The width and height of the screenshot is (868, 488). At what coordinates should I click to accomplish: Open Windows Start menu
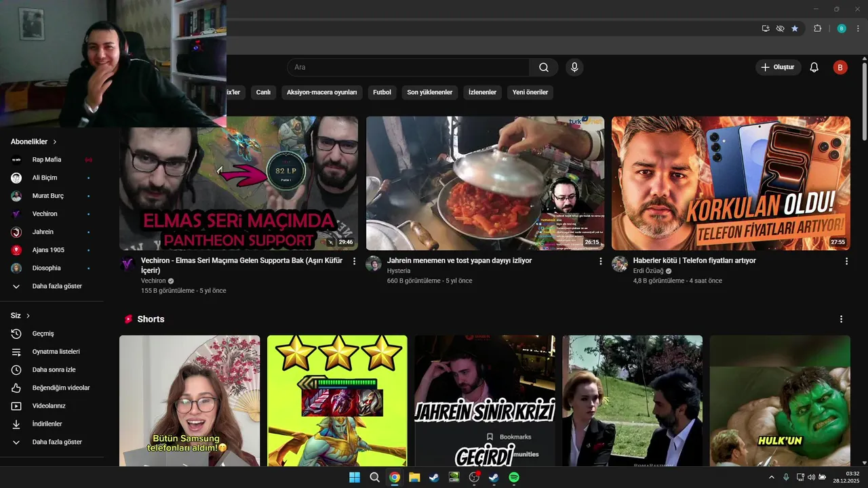pos(355,477)
